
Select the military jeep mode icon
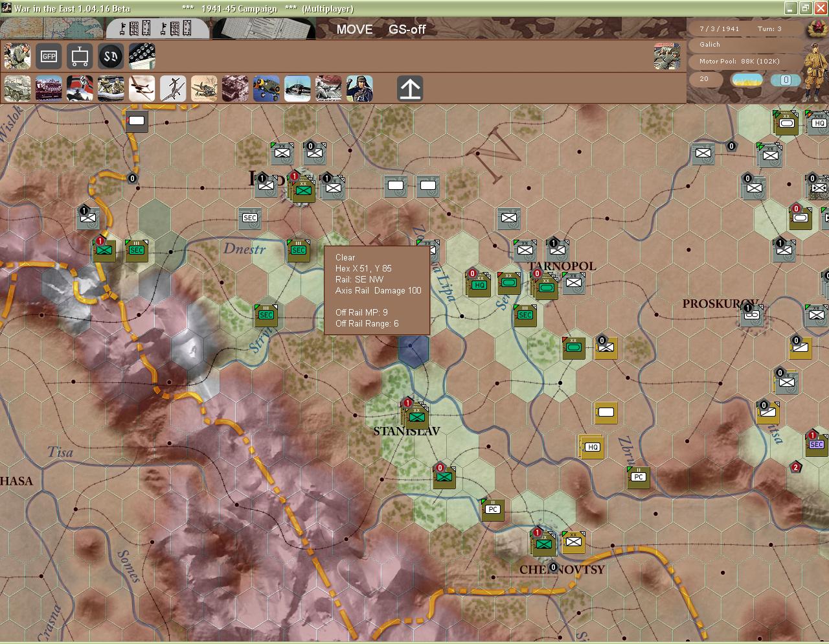click(x=17, y=88)
